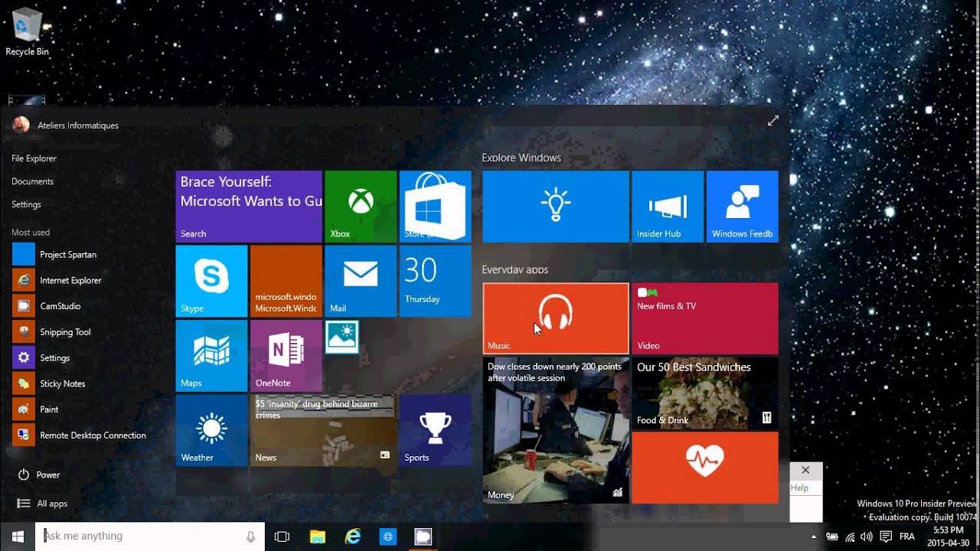Viewport: 980px width, 551px height.
Task: Click the active CamStudio taskbar icon
Action: (423, 536)
